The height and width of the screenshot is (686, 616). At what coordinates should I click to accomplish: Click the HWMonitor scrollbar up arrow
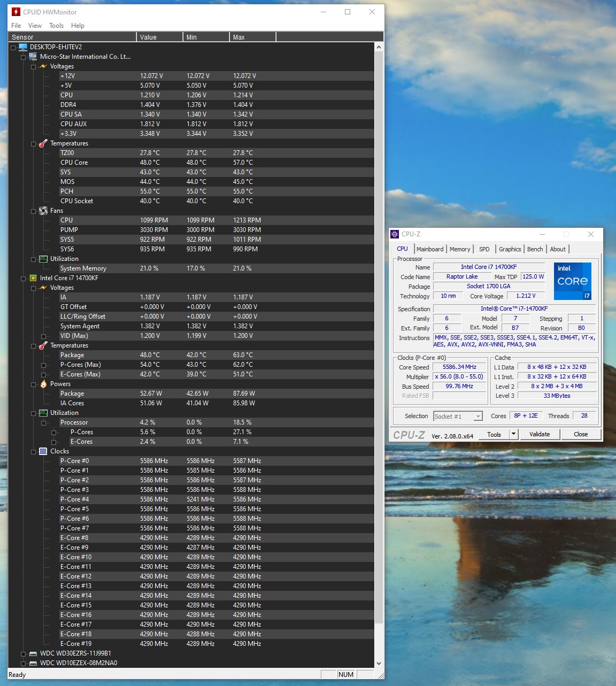379,47
